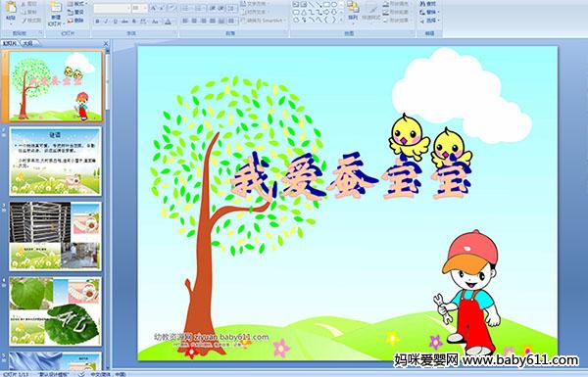Click the bullets list icon
Screen dimensions: 588x377
coord(186,8)
